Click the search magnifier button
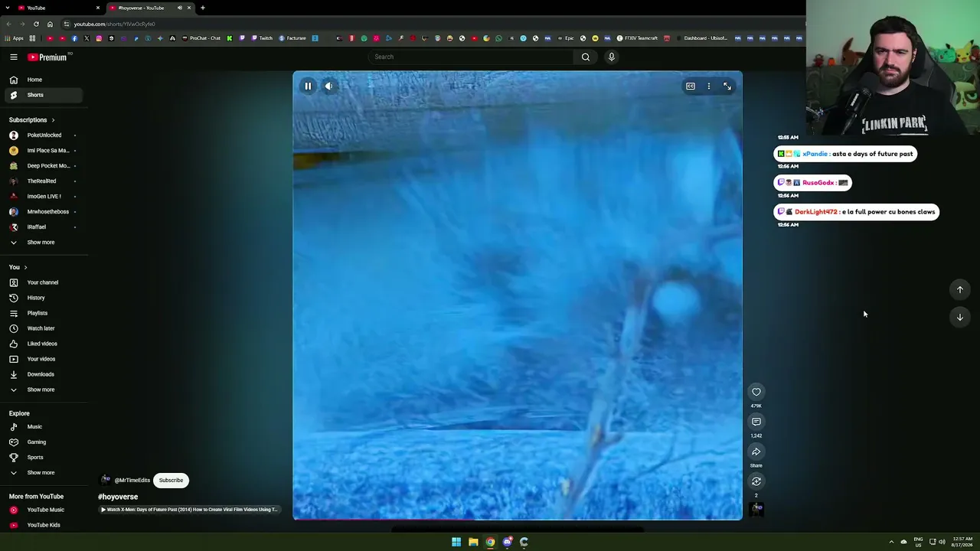The height and width of the screenshot is (551, 980). (586, 57)
